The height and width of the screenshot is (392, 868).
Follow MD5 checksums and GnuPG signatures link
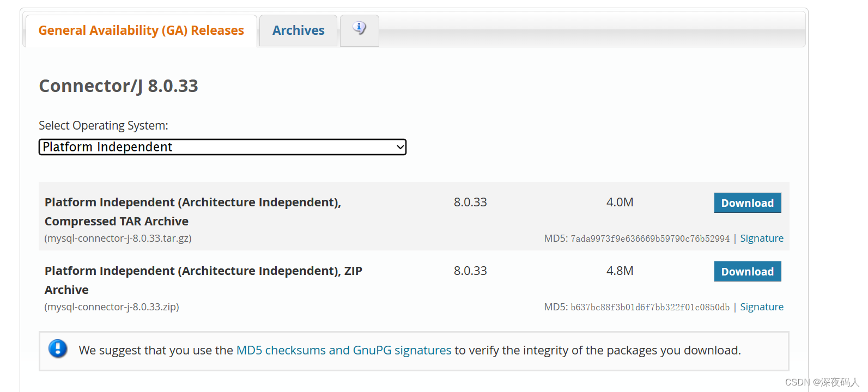tap(344, 350)
